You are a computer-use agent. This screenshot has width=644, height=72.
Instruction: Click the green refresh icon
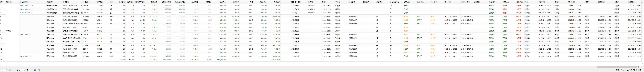(x=39, y=70)
